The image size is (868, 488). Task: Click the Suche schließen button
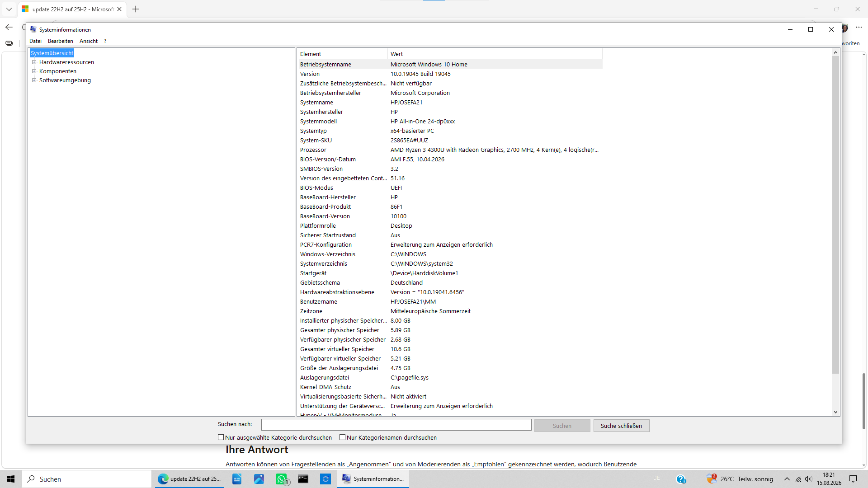coord(621,426)
